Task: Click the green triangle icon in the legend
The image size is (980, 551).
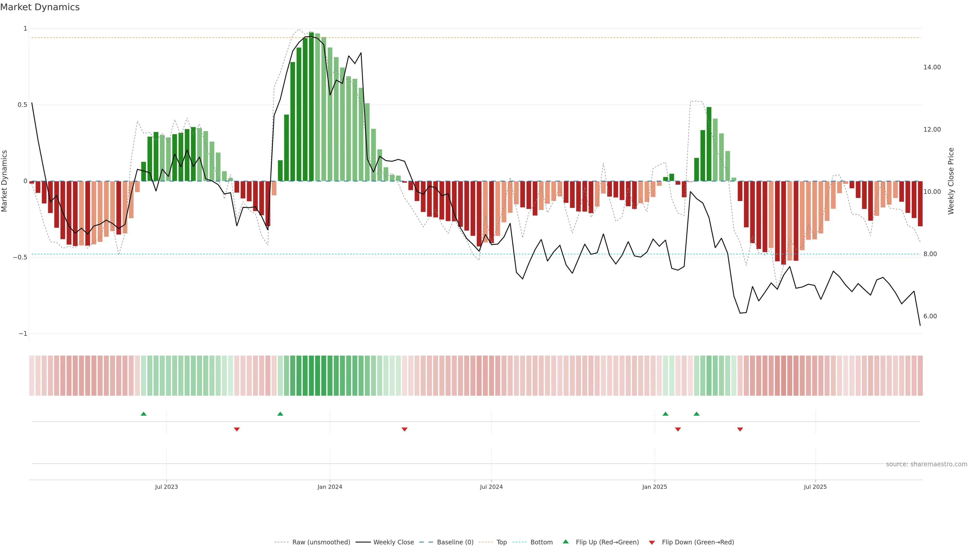Action: click(x=566, y=542)
